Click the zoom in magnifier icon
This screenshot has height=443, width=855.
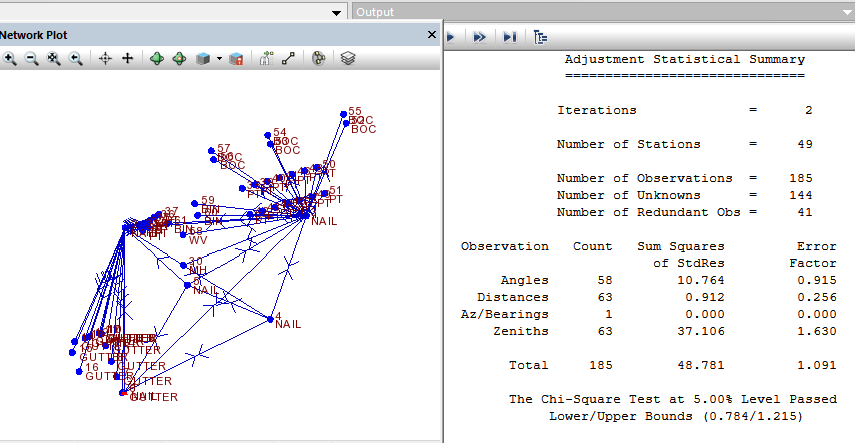10,59
